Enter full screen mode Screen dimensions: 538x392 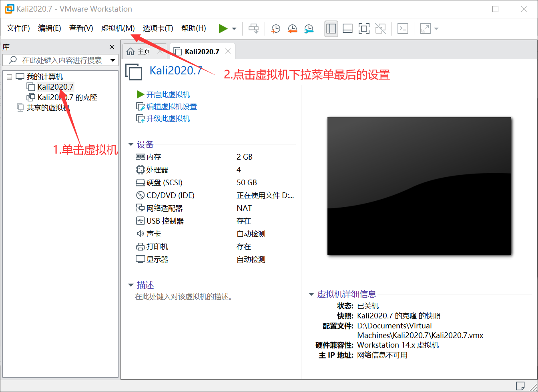coord(364,28)
